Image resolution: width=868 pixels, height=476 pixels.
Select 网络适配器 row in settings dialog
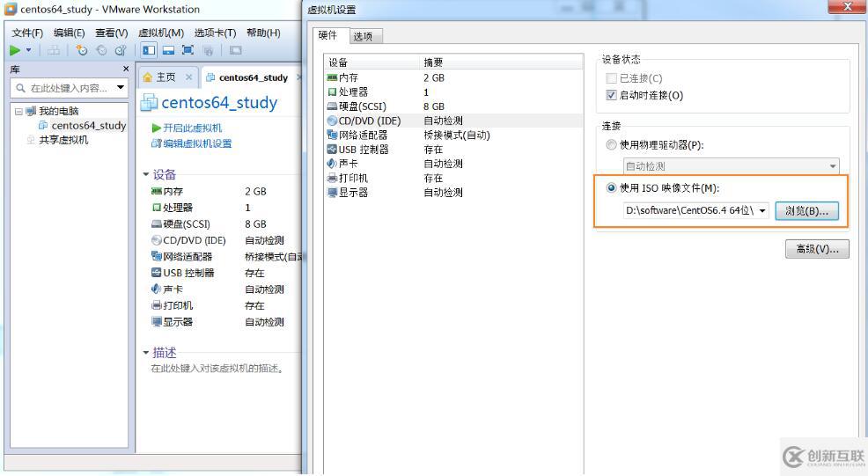point(453,135)
